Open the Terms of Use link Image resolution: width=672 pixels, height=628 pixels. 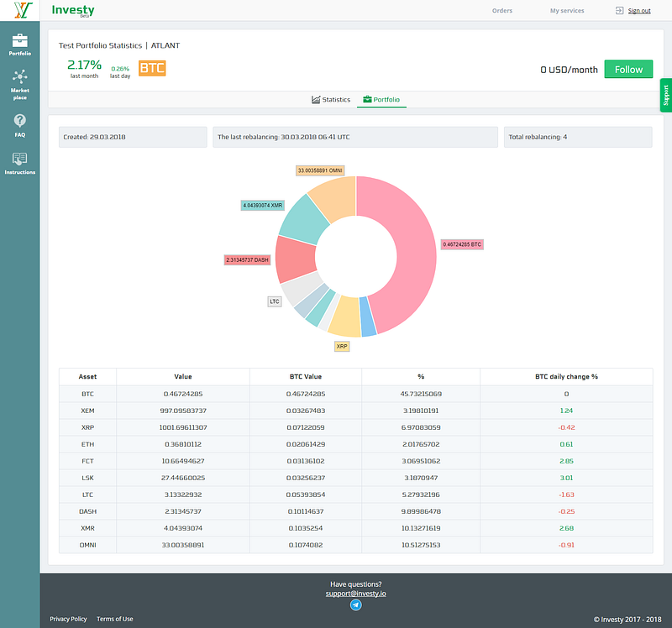tap(115, 619)
